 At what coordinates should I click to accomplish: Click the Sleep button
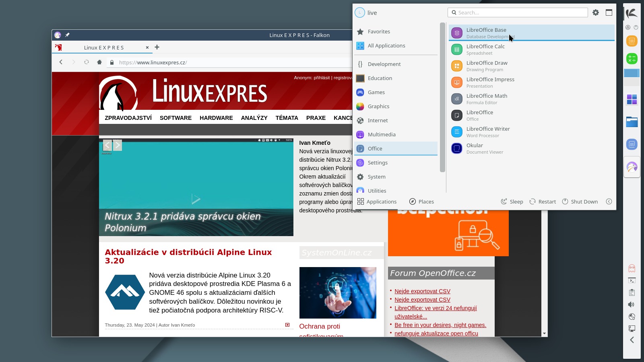[512, 202]
